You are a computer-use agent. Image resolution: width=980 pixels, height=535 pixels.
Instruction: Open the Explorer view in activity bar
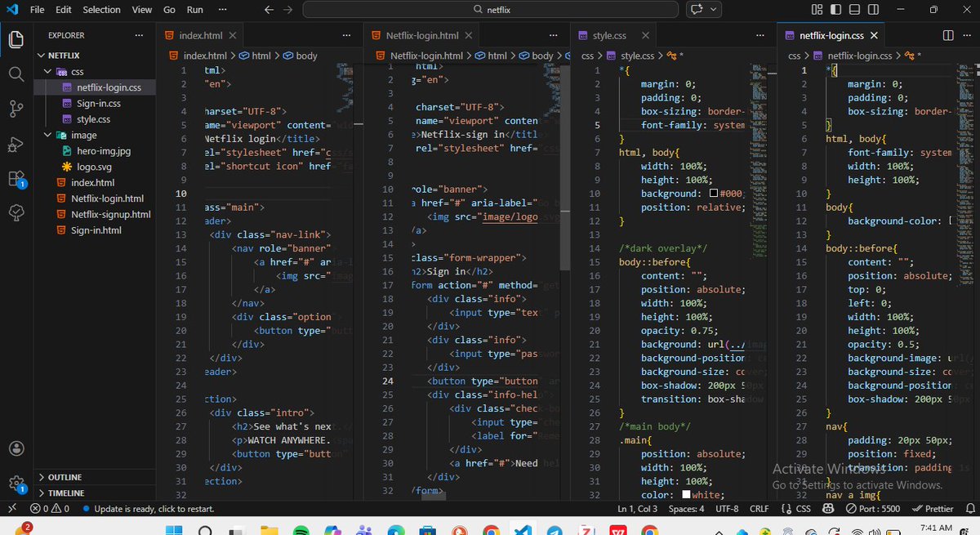pyautogui.click(x=16, y=39)
